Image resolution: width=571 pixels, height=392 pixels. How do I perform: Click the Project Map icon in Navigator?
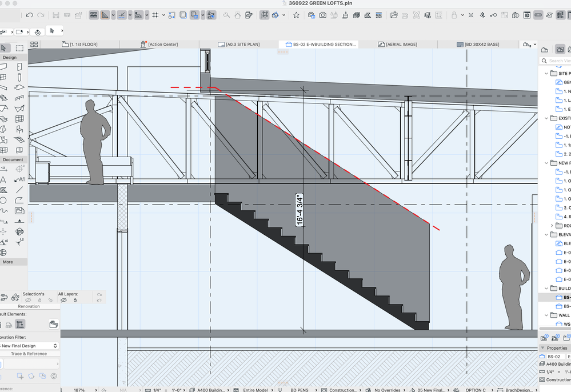click(545, 49)
